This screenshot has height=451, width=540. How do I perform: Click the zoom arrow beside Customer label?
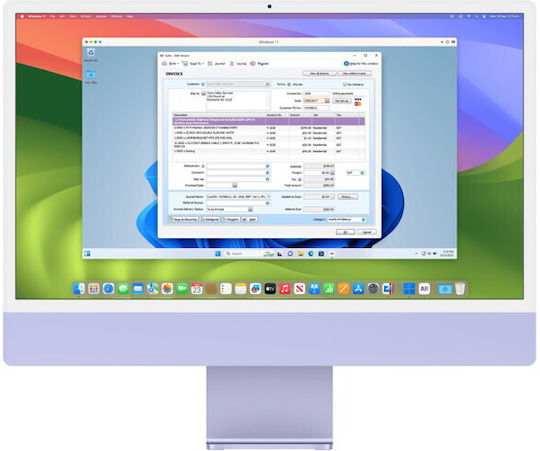click(x=203, y=84)
